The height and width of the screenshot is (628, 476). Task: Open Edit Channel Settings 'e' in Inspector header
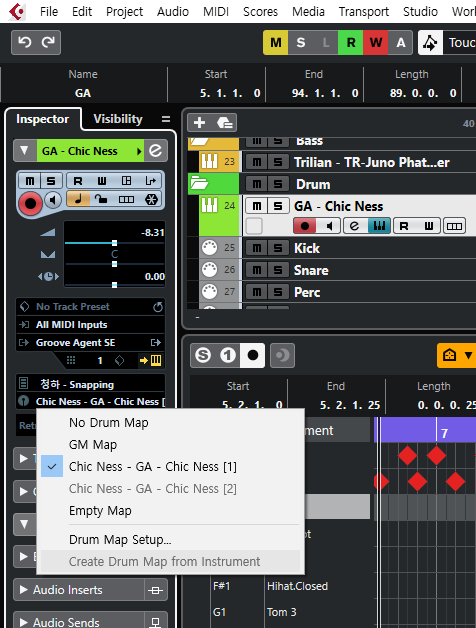point(155,151)
